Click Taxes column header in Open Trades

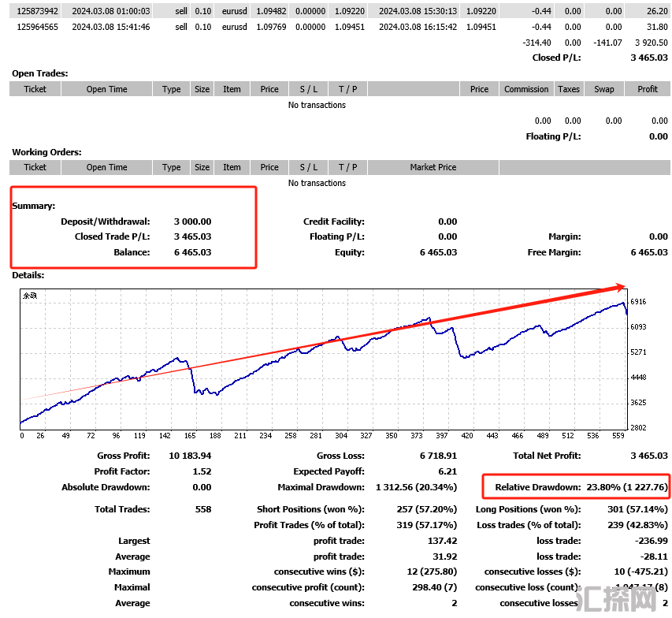tap(569, 89)
